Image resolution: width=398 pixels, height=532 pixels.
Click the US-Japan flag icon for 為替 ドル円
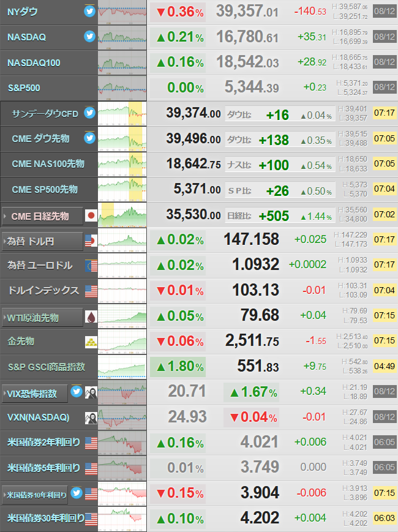click(x=91, y=241)
